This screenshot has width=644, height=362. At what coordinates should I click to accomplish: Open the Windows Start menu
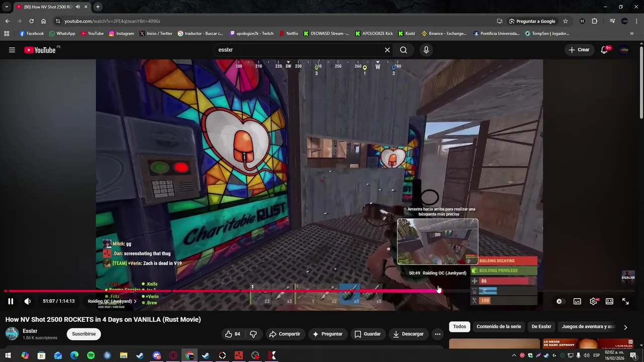(x=8, y=355)
